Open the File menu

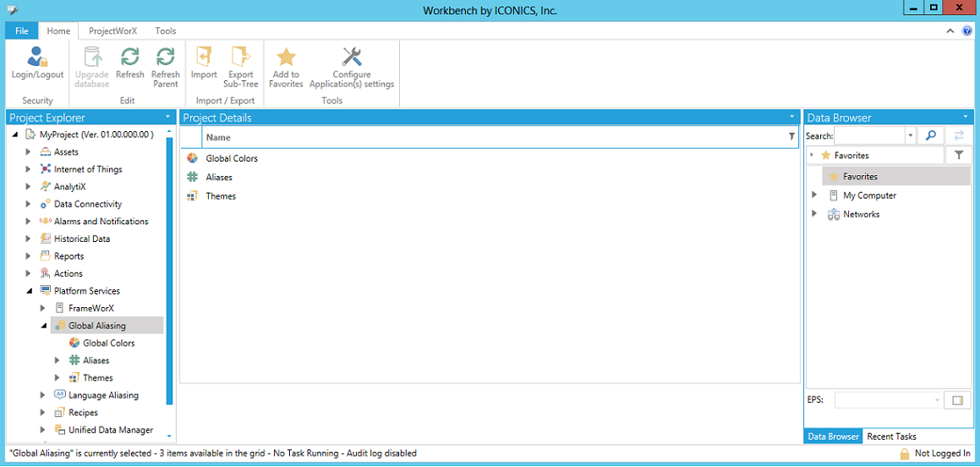tap(21, 31)
